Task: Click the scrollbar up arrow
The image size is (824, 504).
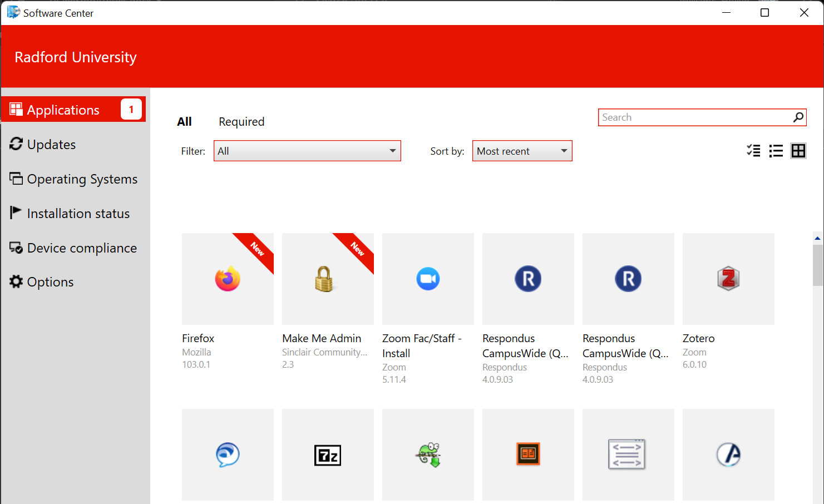Action: pyautogui.click(x=817, y=238)
